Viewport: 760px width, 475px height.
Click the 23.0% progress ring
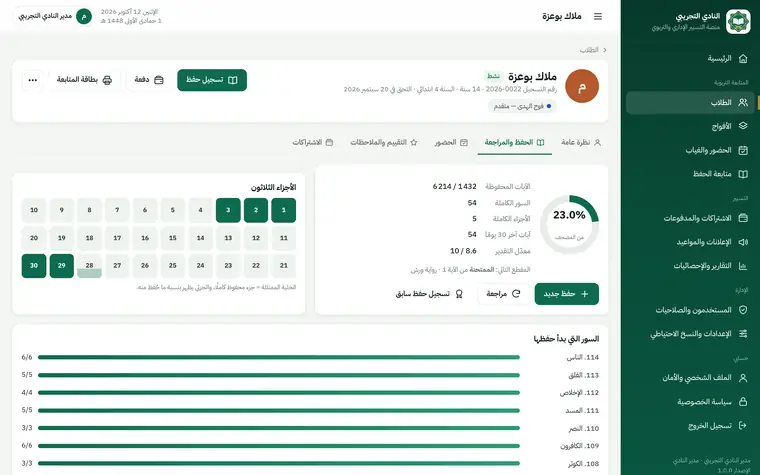[569, 224]
